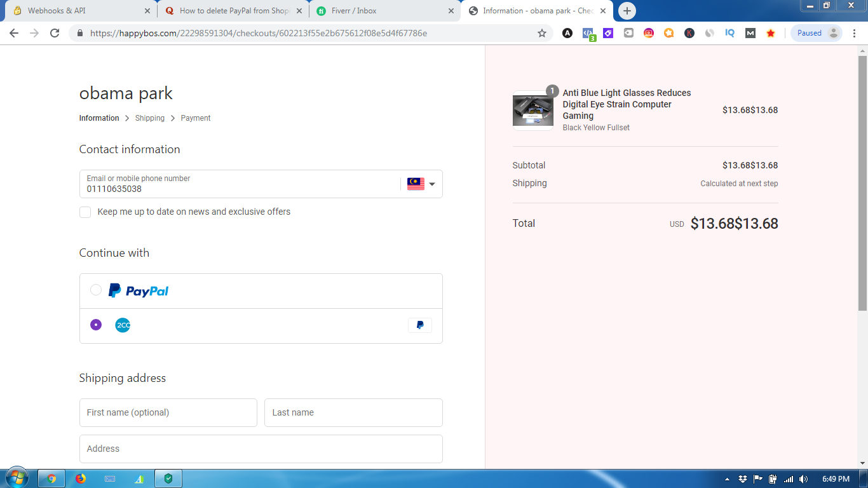Click the product thumbnail for Anti Blue Light Glasses
This screenshot has width=868, height=488.
click(532, 110)
